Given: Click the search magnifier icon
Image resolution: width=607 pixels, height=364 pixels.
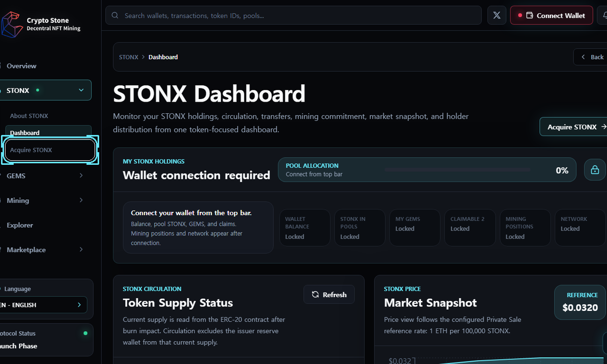Looking at the screenshot, I should click(115, 16).
